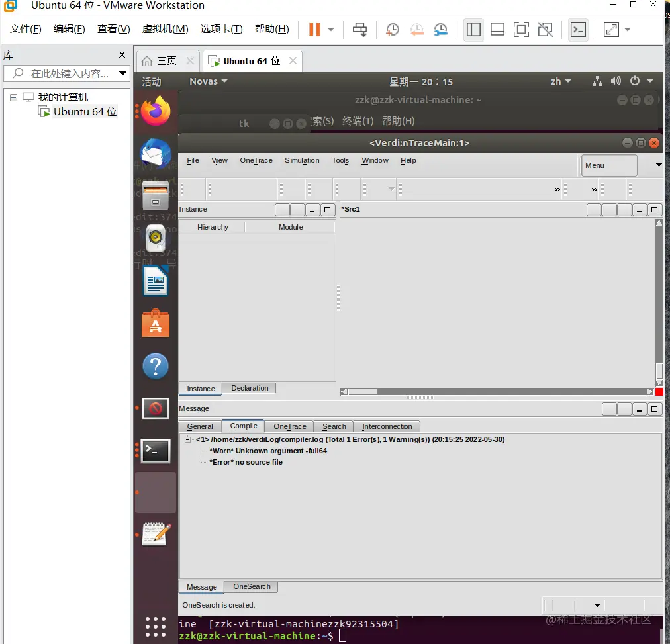Minimize the Src1 pane

(639, 210)
